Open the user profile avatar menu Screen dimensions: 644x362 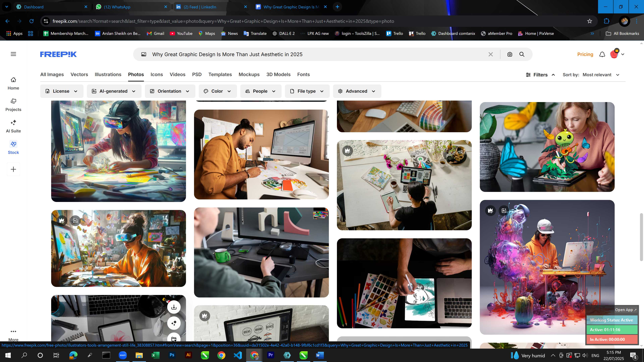[x=617, y=54]
